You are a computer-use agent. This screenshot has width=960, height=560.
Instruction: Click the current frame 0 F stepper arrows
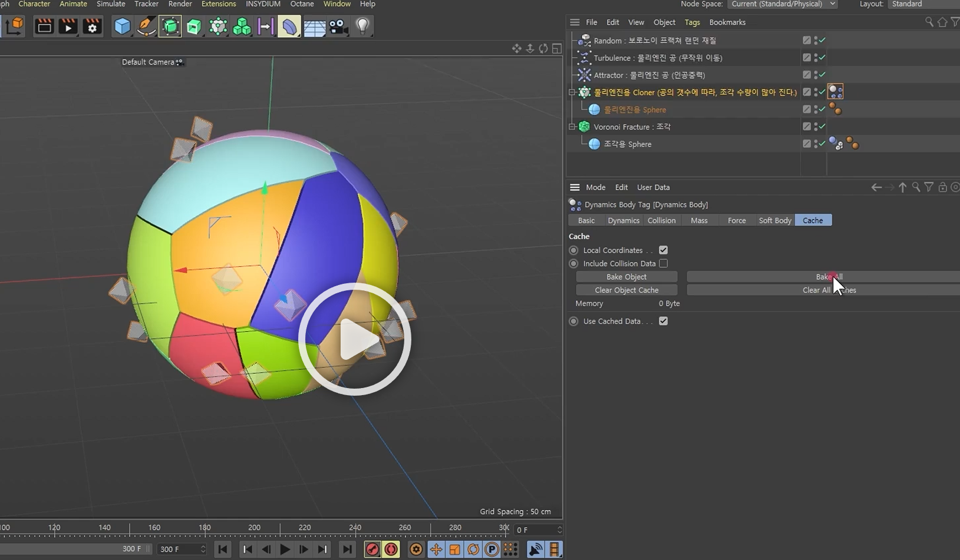559,530
